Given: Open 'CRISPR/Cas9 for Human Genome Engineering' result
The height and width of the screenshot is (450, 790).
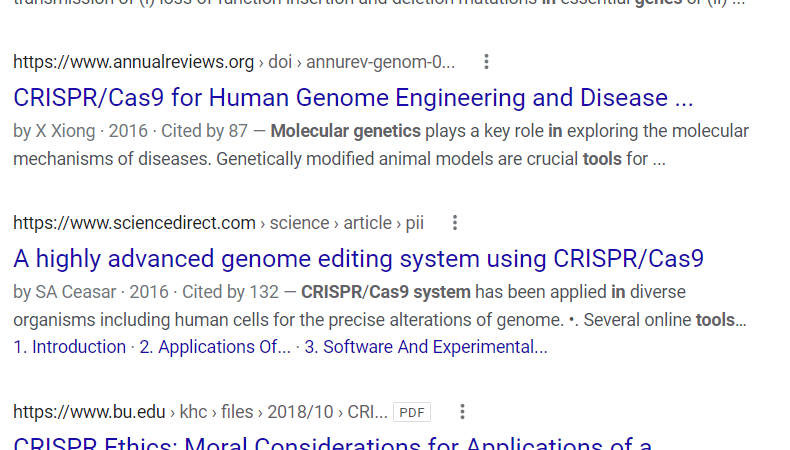Looking at the screenshot, I should [353, 98].
